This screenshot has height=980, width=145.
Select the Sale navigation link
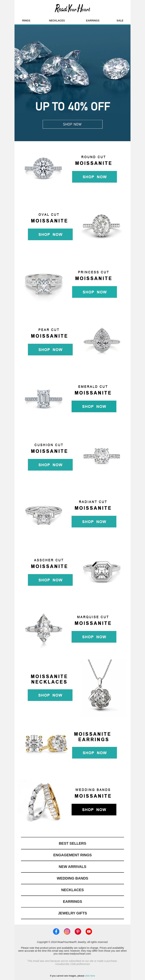point(120,21)
